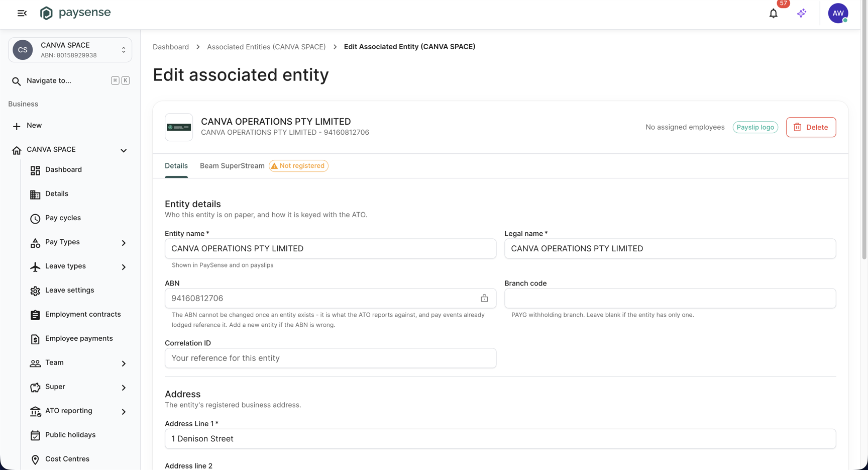Click the Address Line 1 field
Screen dimensions: 868x470
pos(500,438)
